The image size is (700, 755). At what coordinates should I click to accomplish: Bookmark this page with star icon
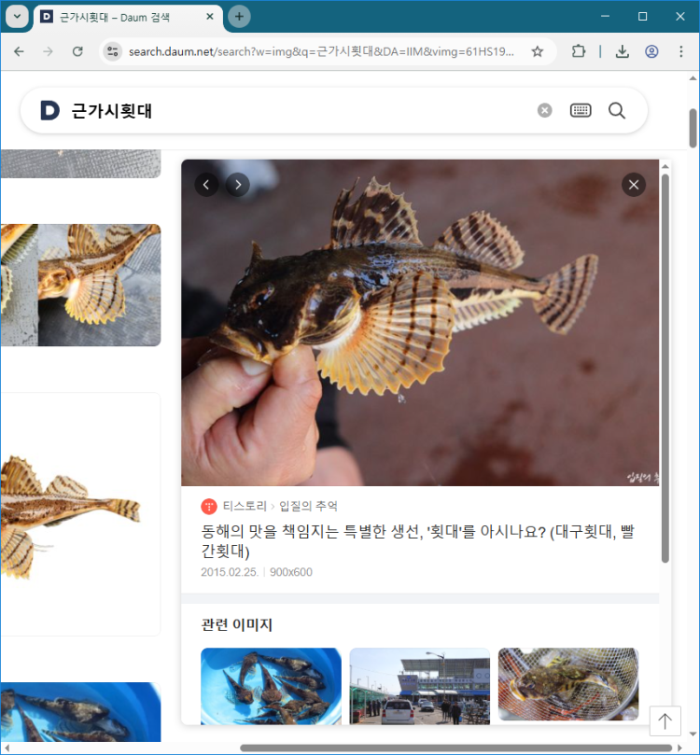[x=538, y=51]
